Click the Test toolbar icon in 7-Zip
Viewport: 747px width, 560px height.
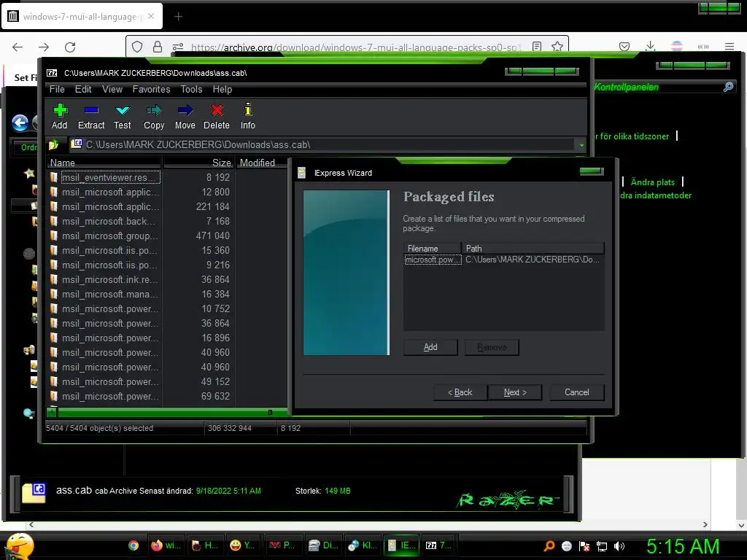click(x=123, y=116)
